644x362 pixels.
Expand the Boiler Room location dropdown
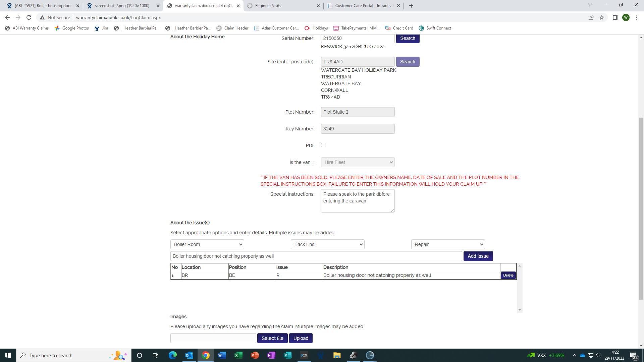pyautogui.click(x=207, y=244)
